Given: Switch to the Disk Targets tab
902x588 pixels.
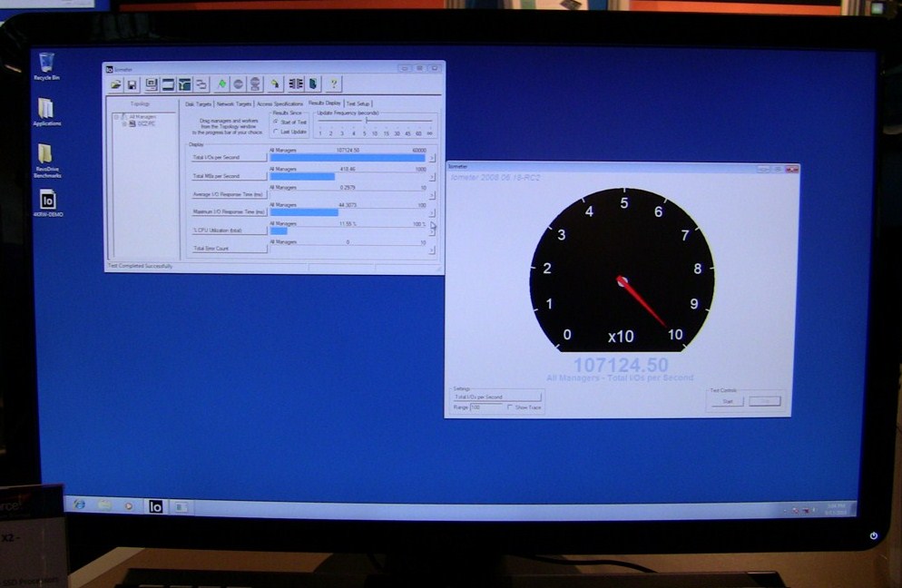Looking at the screenshot, I should 198,103.
